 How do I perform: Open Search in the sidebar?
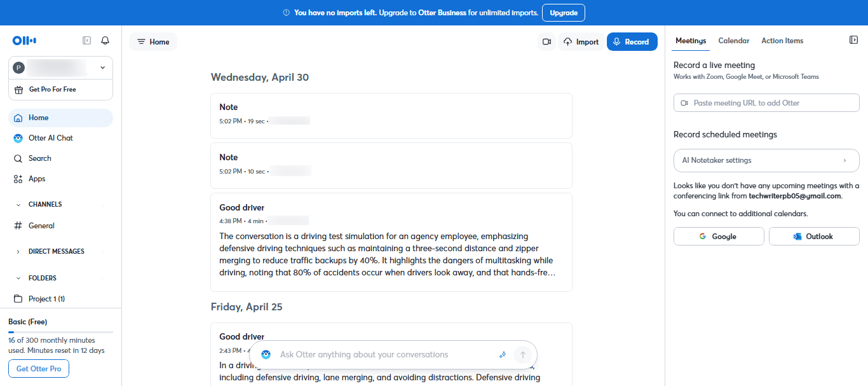[39, 158]
